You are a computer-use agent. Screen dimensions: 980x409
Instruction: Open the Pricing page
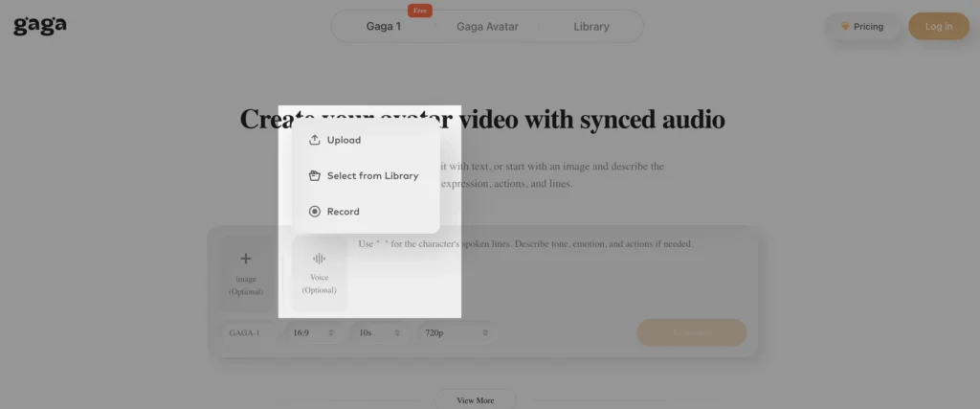point(862,26)
